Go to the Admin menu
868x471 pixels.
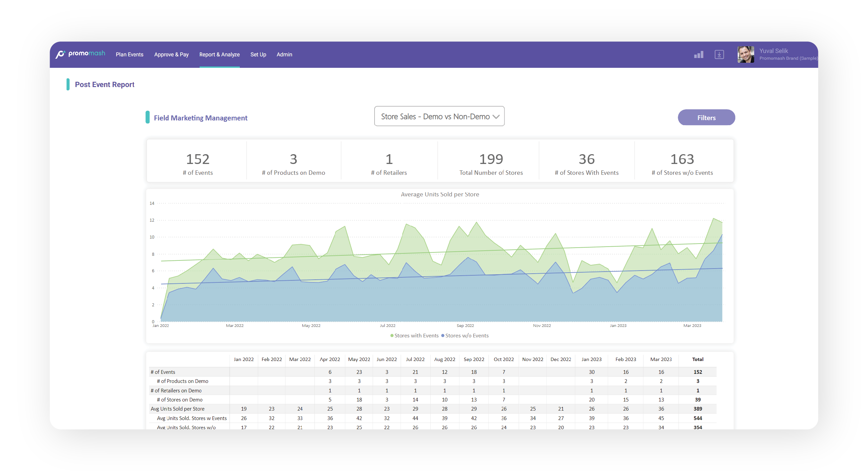click(284, 55)
